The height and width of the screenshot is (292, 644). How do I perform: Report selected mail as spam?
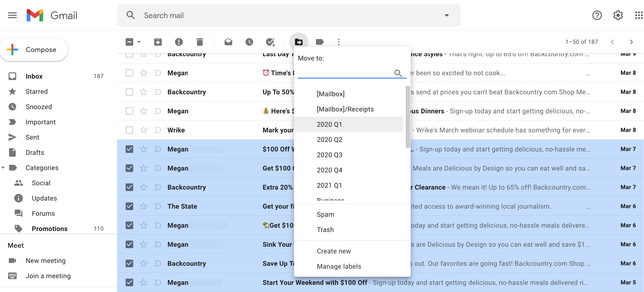coord(179,42)
